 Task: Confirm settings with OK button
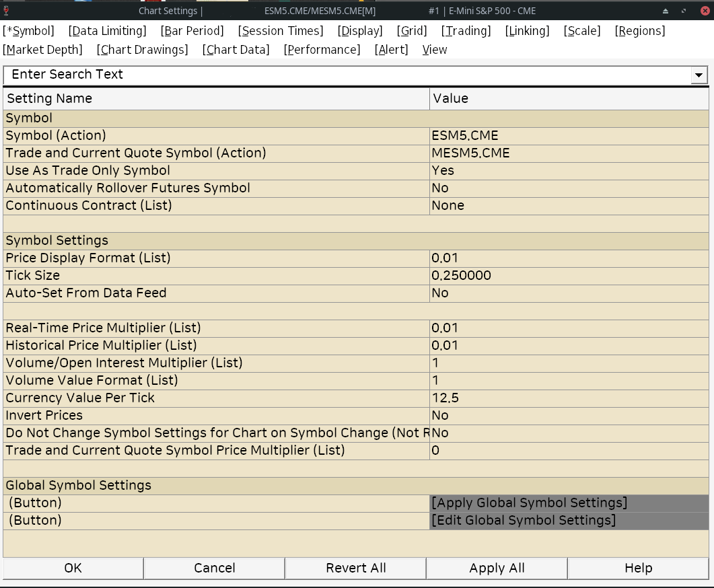[73, 568]
